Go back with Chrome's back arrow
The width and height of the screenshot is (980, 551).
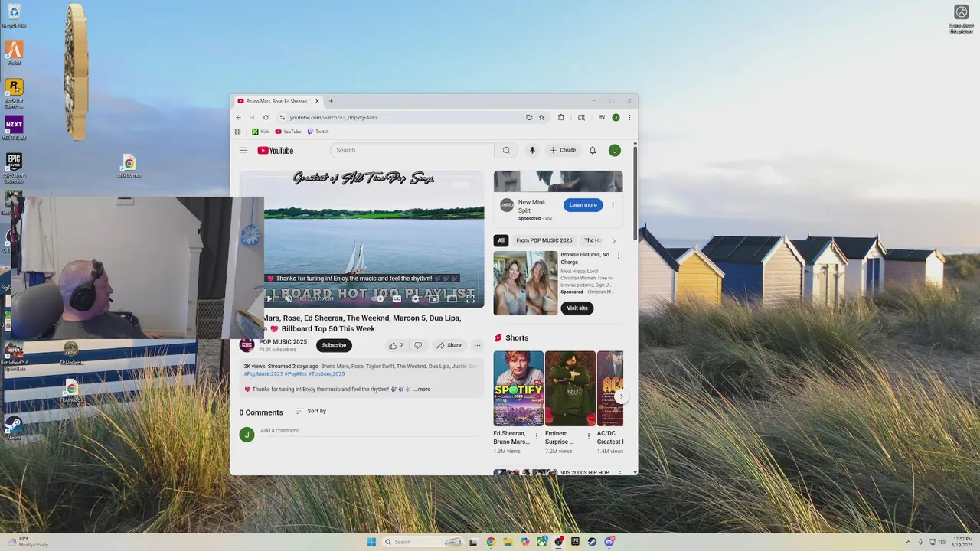pyautogui.click(x=238, y=117)
